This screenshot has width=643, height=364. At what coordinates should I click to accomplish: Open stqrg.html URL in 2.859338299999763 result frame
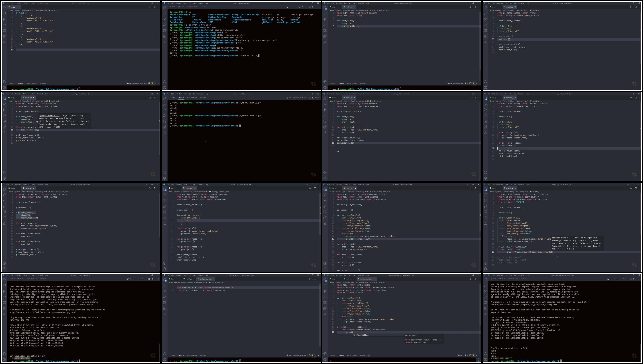(x=43, y=312)
